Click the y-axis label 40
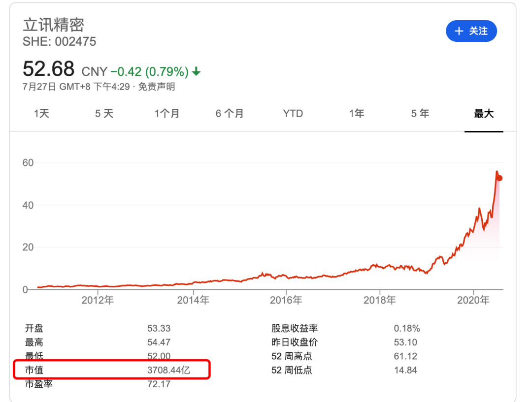The image size is (532, 402). (x=28, y=205)
